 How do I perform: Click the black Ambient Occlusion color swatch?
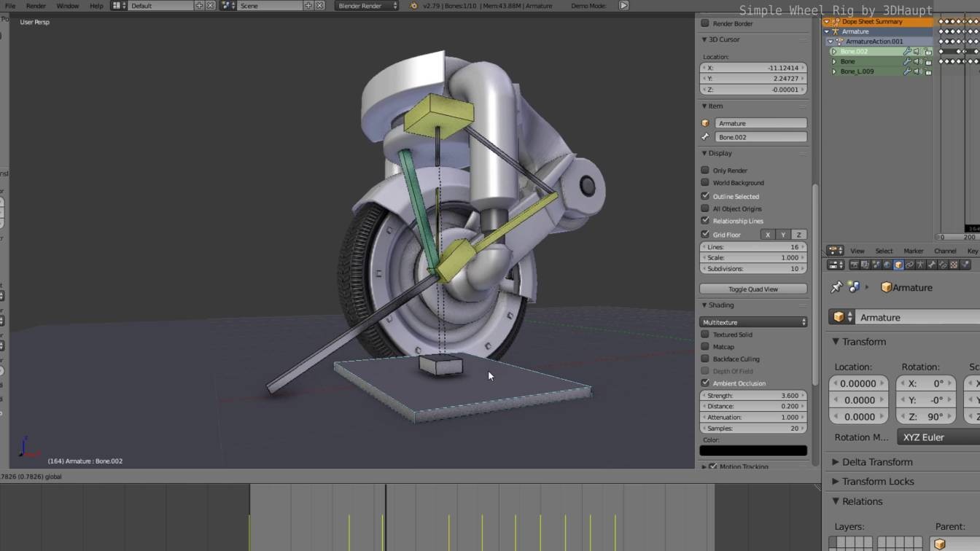pos(752,450)
